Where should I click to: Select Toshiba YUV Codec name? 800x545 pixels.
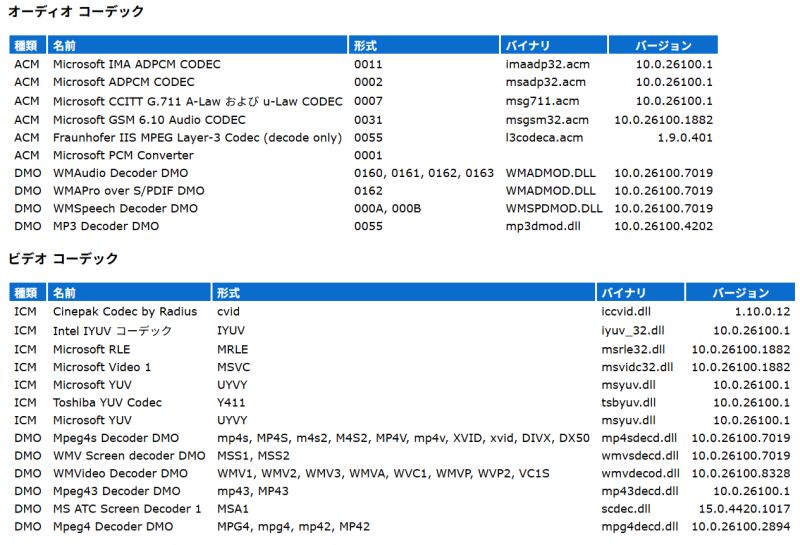point(107,403)
